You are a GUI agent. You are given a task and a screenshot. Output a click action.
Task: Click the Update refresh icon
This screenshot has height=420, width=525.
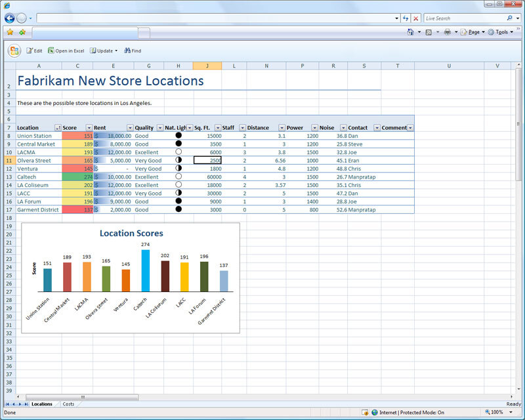point(93,51)
